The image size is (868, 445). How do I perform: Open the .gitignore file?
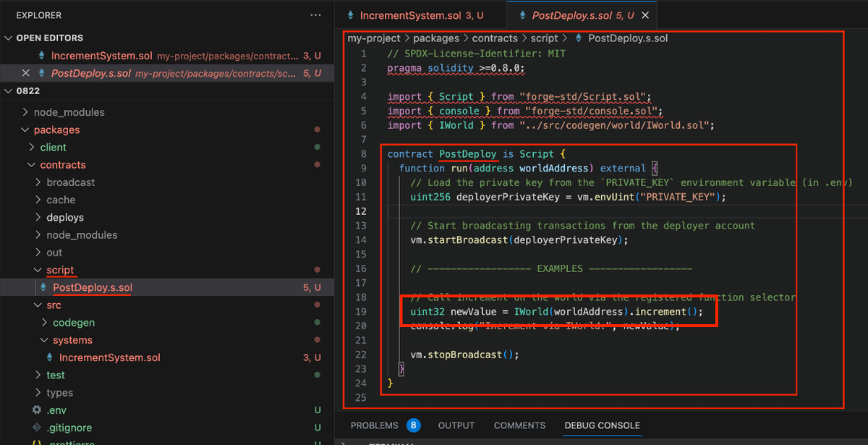[x=69, y=428]
